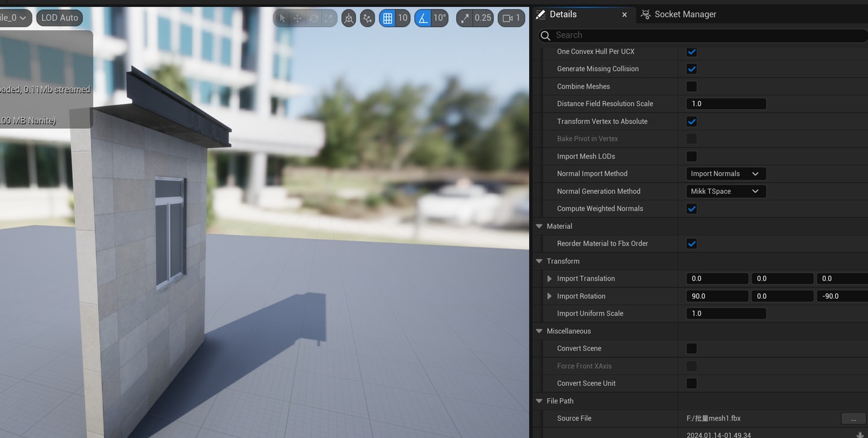This screenshot has width=868, height=438.
Task: Collapse the Transform section
Action: (x=539, y=261)
